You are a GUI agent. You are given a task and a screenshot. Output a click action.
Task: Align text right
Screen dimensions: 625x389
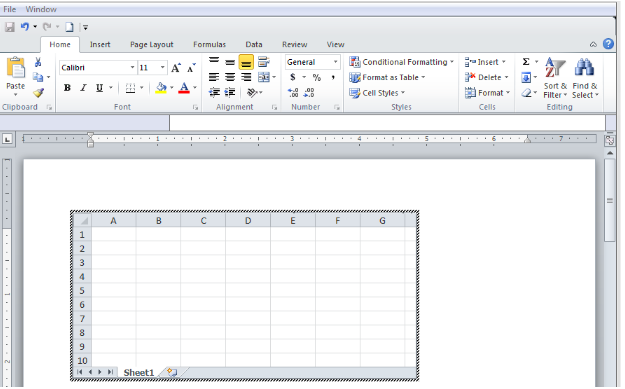coord(246,77)
